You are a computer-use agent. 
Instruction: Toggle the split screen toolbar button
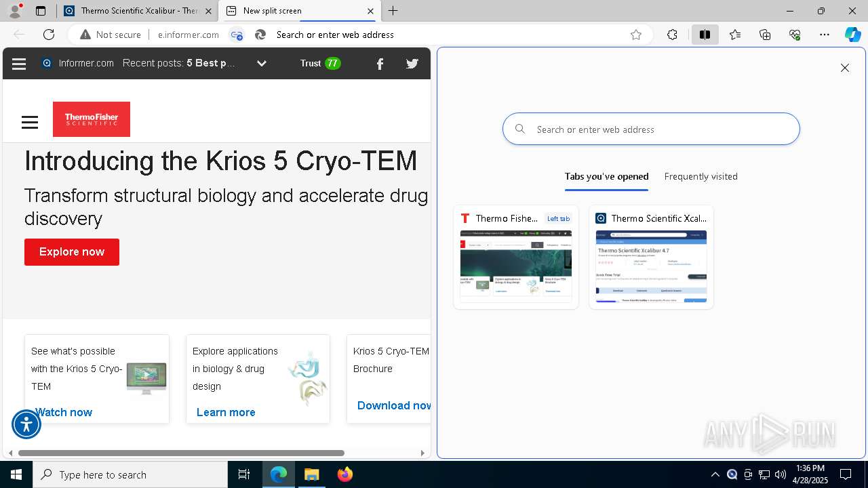point(705,35)
